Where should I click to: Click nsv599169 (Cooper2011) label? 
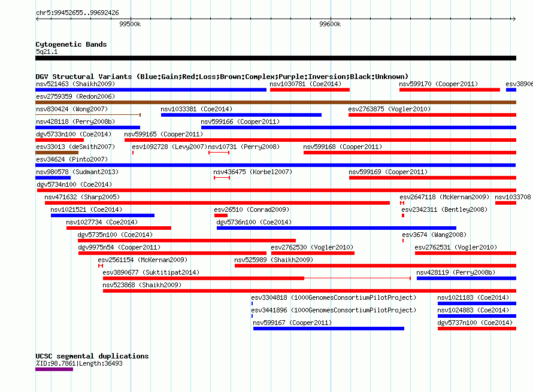(388, 172)
